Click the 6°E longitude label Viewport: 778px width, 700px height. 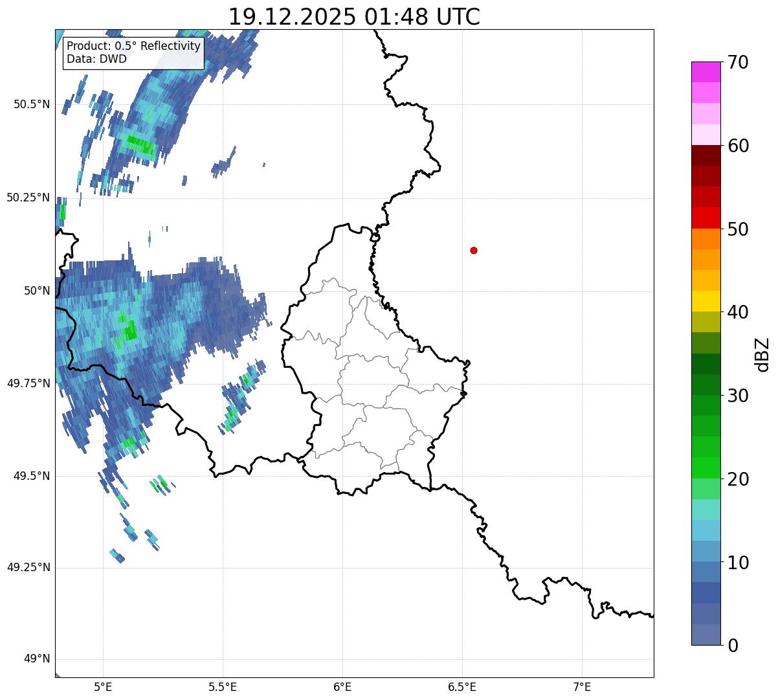[342, 687]
